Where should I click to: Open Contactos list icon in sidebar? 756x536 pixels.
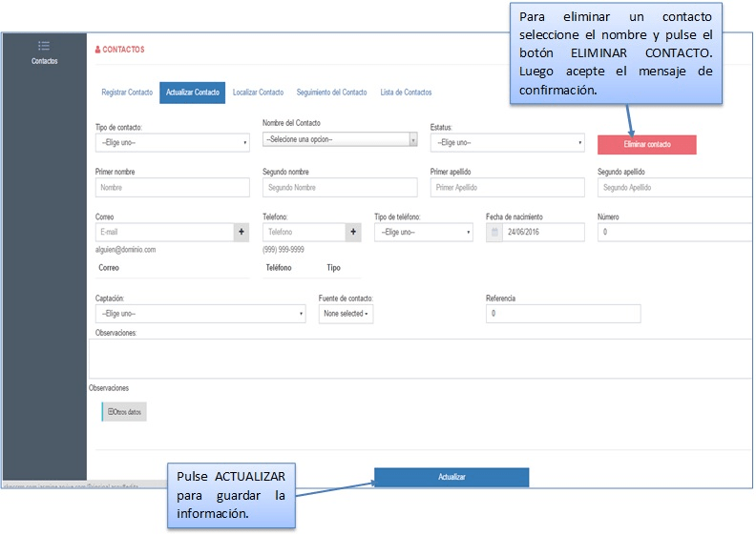click(43, 46)
